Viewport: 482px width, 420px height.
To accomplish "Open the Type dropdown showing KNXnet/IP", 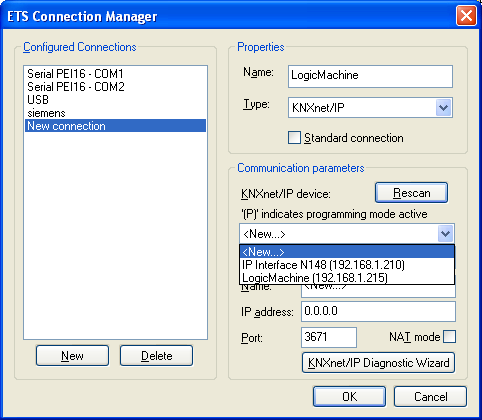I will click(x=370, y=108).
